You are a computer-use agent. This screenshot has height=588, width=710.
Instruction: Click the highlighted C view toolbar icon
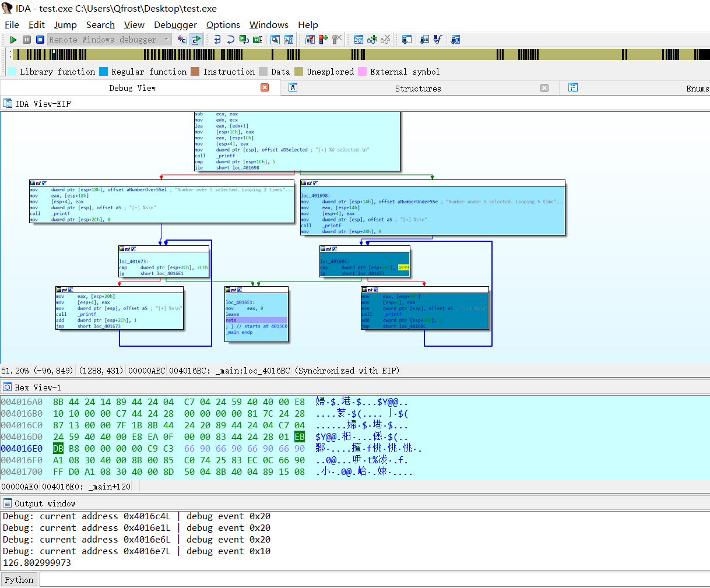click(x=196, y=40)
